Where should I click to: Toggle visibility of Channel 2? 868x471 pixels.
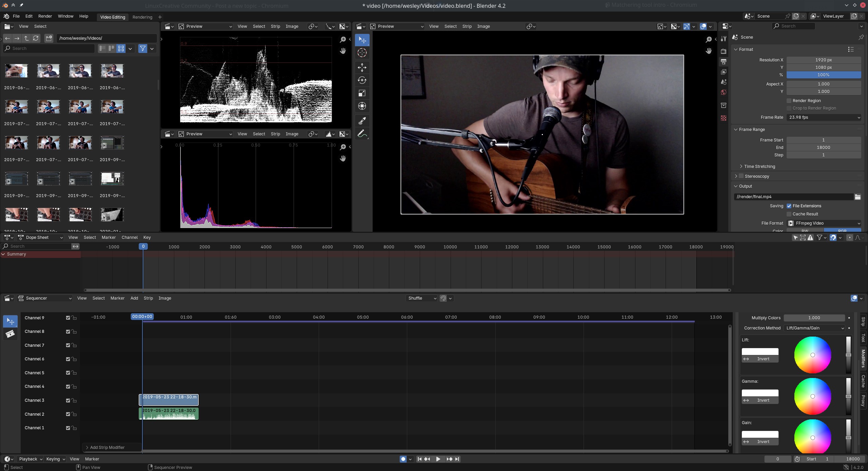pyautogui.click(x=68, y=414)
